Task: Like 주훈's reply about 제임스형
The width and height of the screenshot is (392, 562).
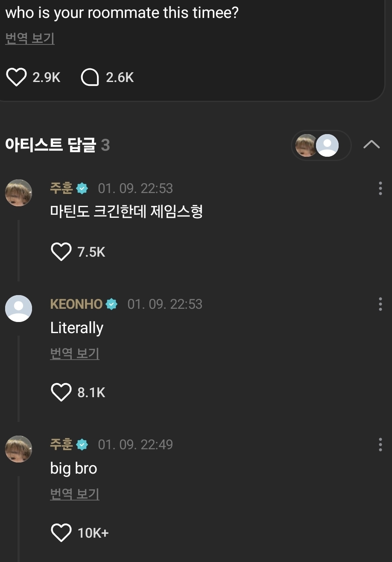Action: 61,252
